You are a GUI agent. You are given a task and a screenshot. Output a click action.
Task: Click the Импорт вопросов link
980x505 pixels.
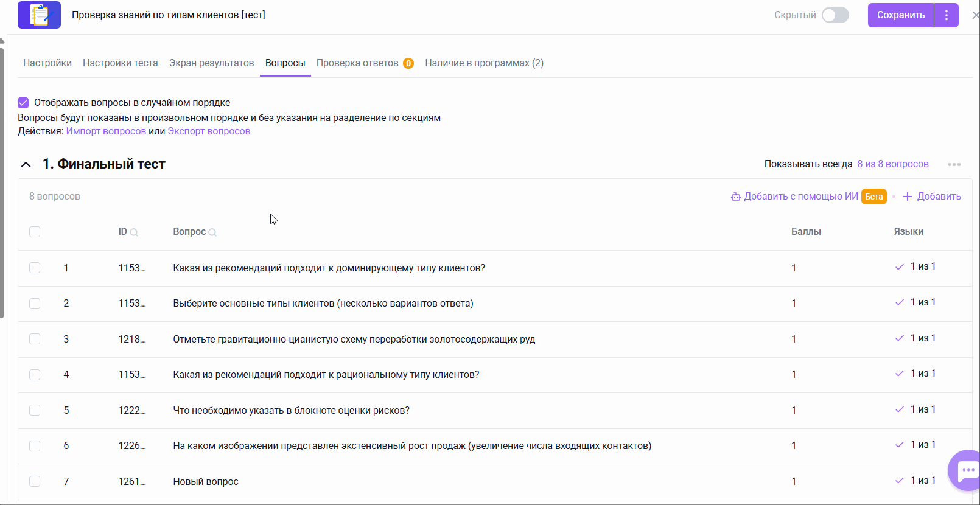click(106, 131)
